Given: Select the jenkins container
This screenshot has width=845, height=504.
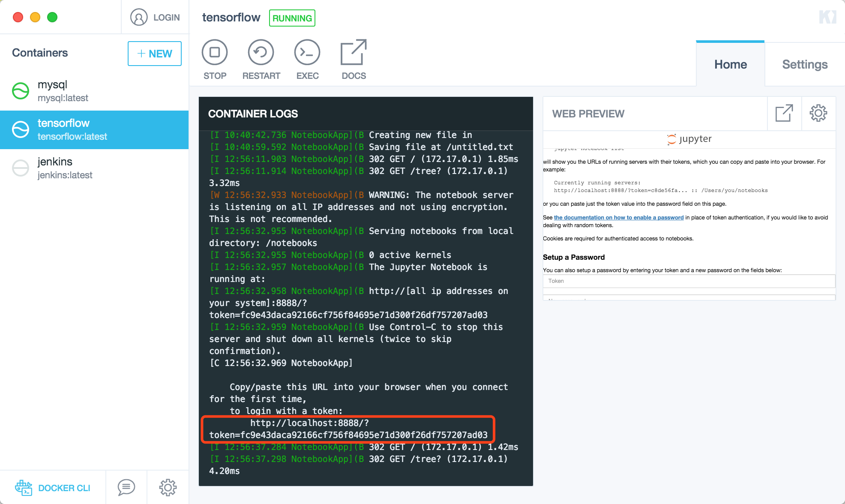Looking at the screenshot, I should pos(94,168).
